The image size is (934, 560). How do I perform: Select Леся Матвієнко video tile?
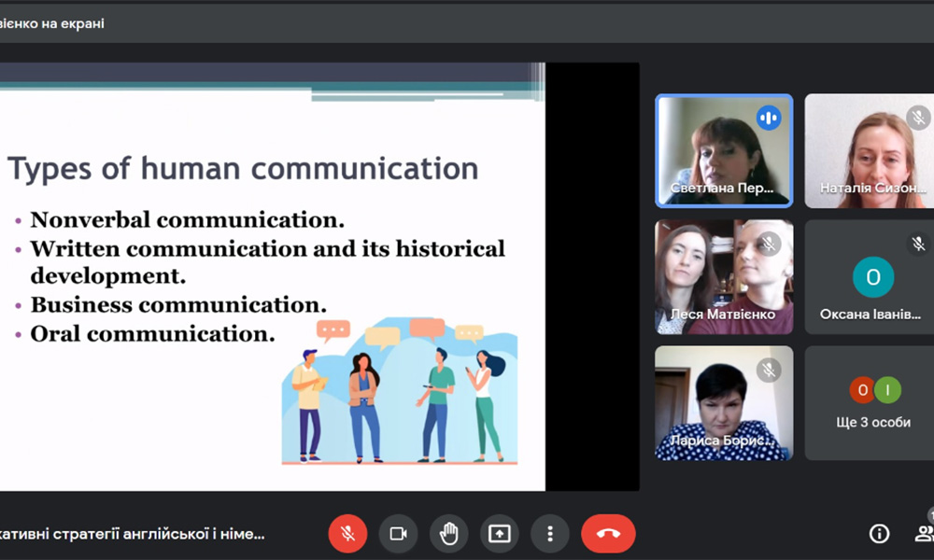[x=723, y=277]
